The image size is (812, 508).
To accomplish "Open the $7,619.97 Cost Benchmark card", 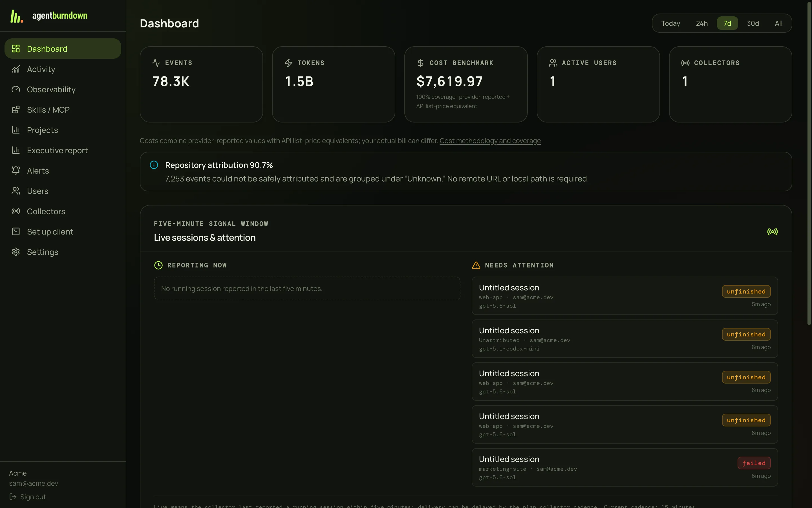I will pyautogui.click(x=466, y=84).
